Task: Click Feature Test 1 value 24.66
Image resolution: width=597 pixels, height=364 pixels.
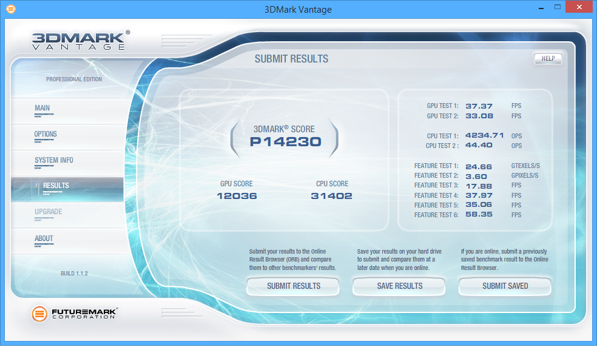Action: (x=479, y=167)
